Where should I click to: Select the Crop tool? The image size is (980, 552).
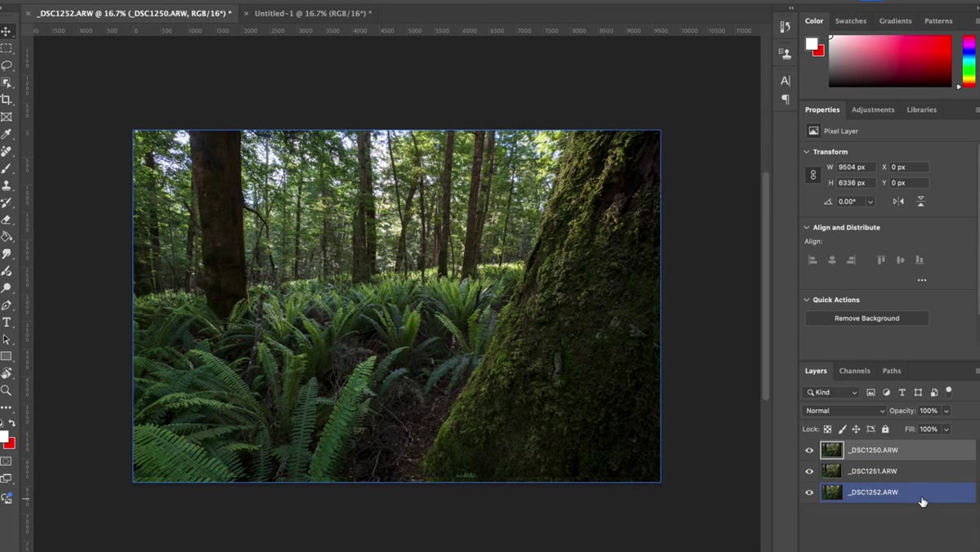click(x=6, y=100)
